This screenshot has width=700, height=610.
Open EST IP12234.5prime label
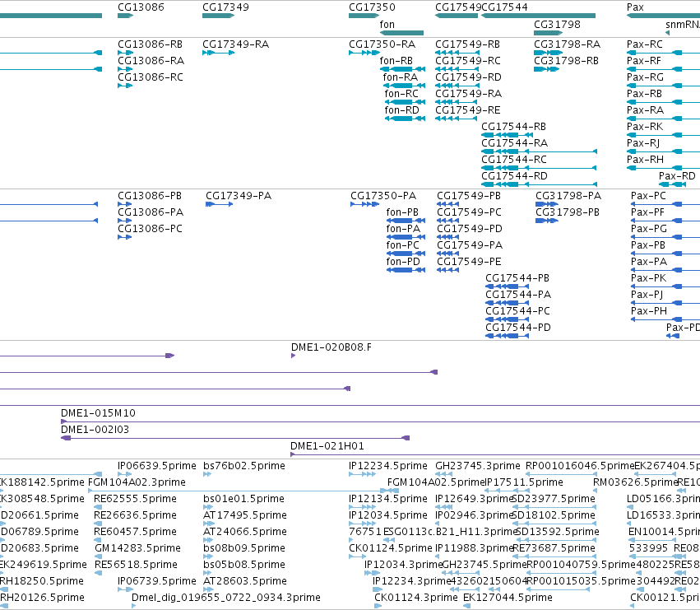tap(388, 466)
